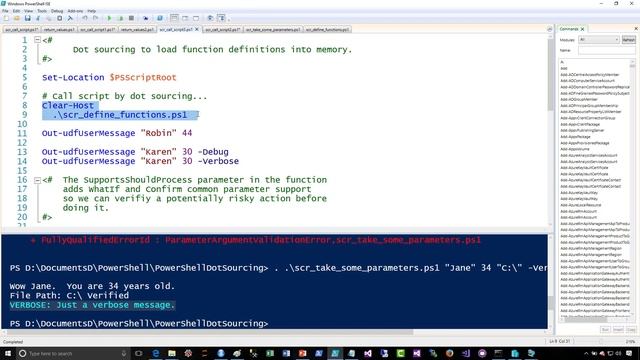
Task: Click the last console prompt line
Action: 139,323
